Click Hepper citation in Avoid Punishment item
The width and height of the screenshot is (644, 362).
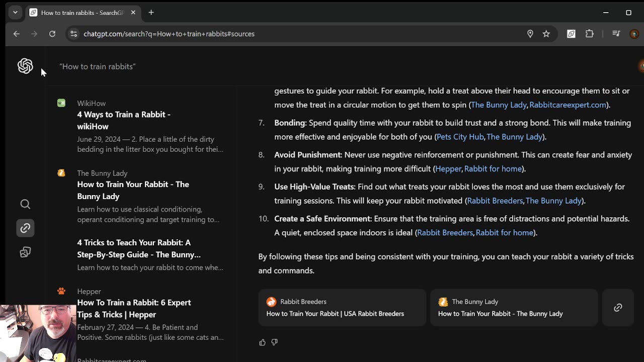(x=448, y=169)
